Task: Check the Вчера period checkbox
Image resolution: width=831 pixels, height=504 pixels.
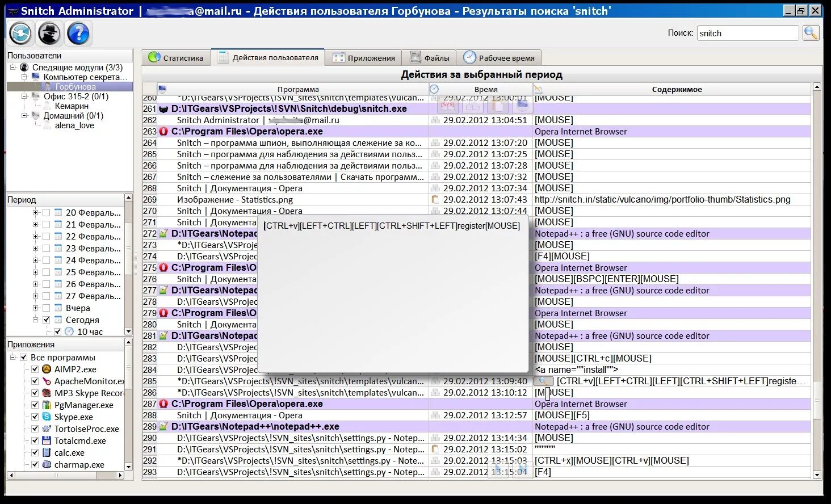Action: pyautogui.click(x=47, y=308)
